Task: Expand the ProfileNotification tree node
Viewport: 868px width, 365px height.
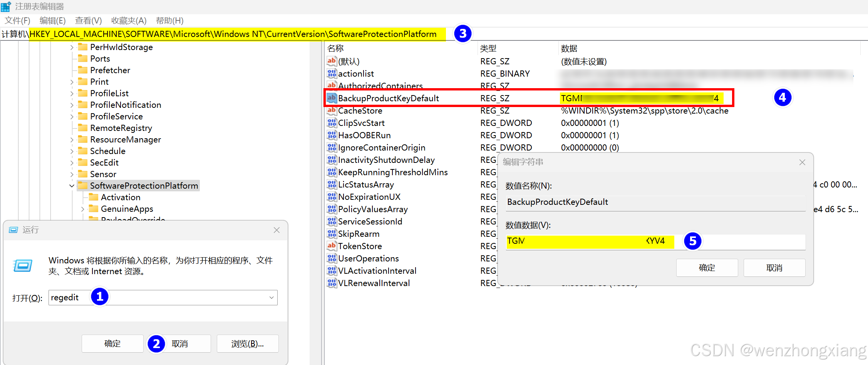Action: [x=72, y=105]
